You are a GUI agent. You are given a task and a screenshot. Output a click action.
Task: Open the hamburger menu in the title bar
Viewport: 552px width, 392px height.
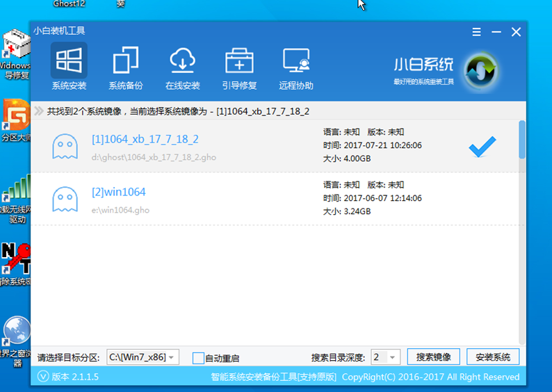477,32
